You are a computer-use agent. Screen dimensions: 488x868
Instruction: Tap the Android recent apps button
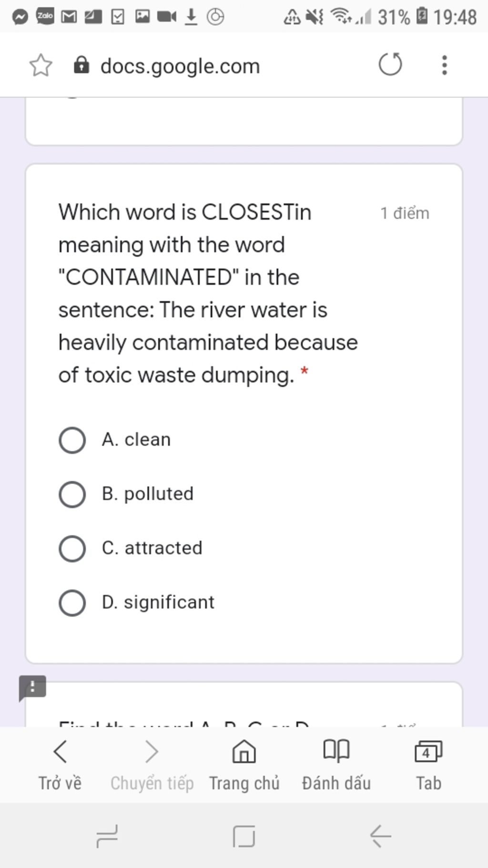107,836
